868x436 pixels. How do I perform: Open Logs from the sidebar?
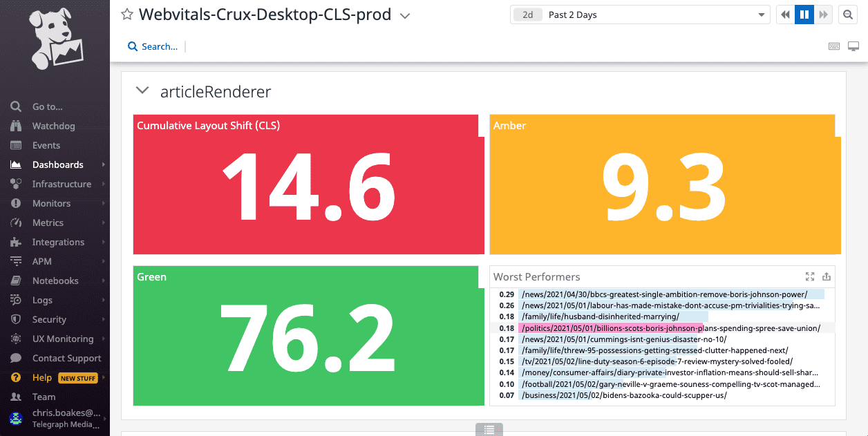click(41, 300)
